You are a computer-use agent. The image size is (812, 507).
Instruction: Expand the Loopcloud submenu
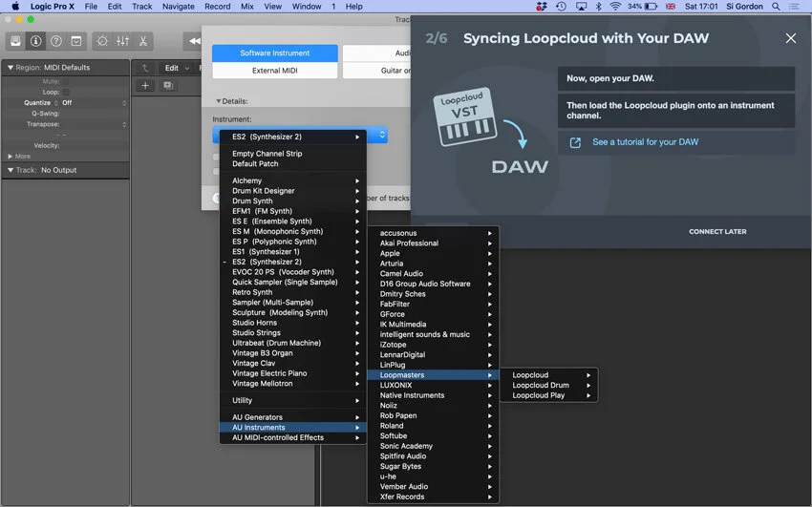pos(549,375)
